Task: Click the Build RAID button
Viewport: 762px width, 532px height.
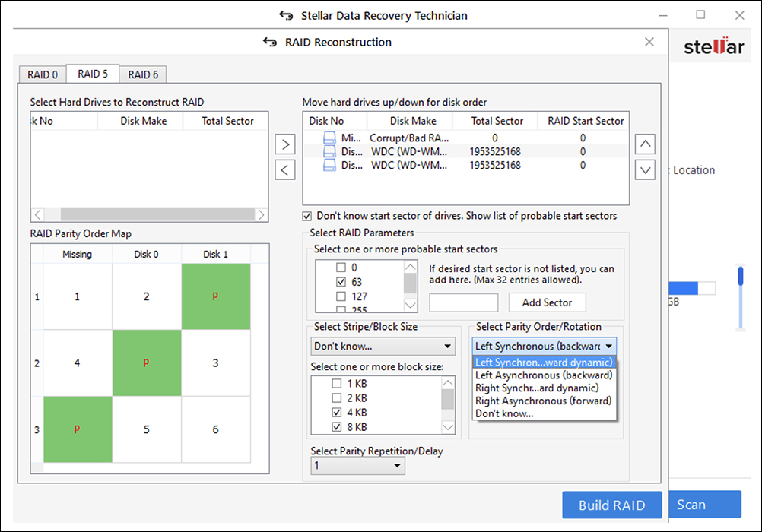Action: 612,505
